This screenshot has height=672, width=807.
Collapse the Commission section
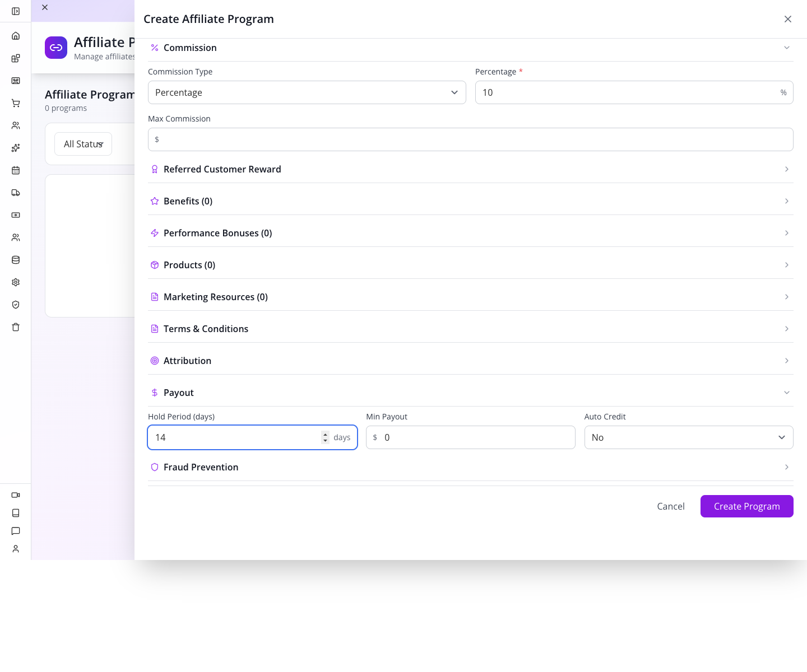pyautogui.click(x=471, y=48)
